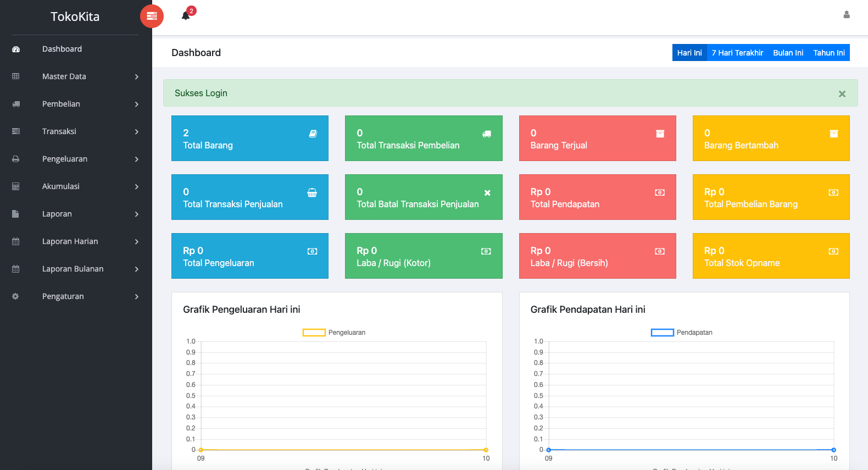Toggle the Pendapatan legend swatch

pyautogui.click(x=662, y=333)
